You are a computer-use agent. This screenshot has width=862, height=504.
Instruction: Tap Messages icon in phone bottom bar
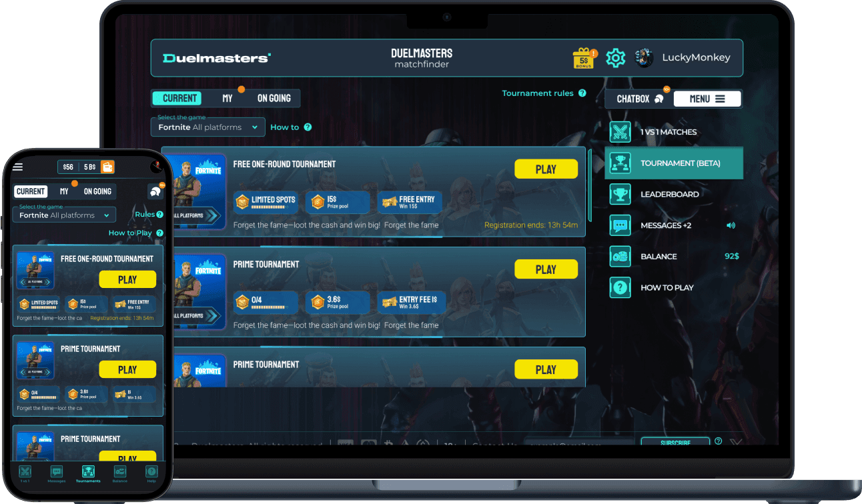(x=57, y=472)
